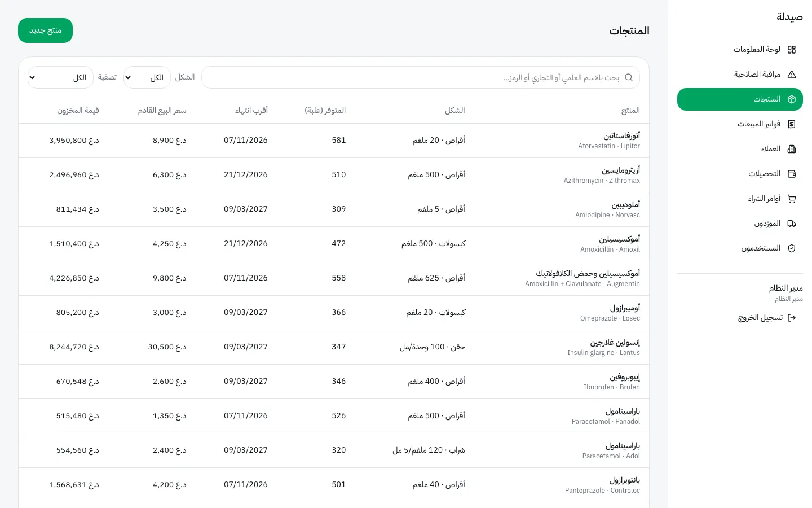Click Amlodipine · Norvasc subtitle
The height and width of the screenshot is (508, 812).
tap(607, 215)
